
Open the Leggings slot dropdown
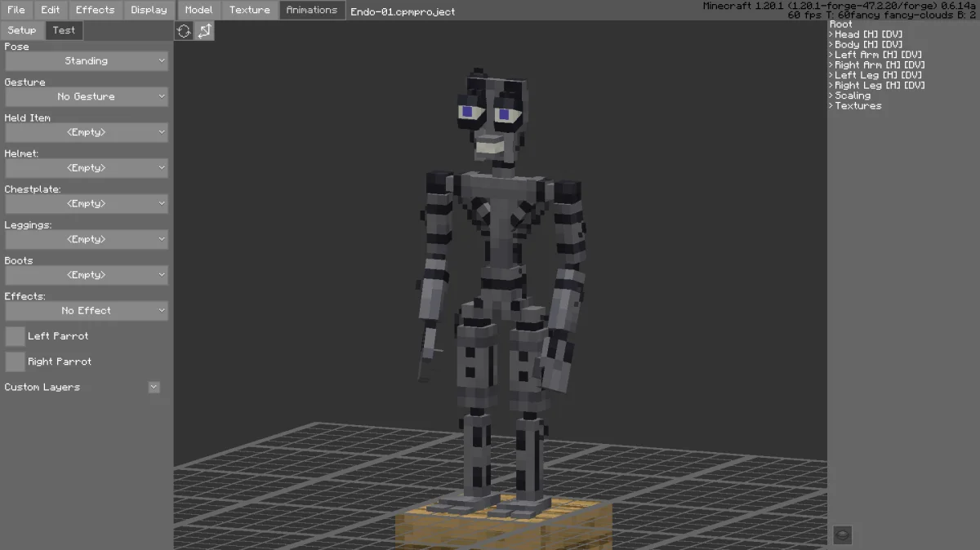[87, 240]
